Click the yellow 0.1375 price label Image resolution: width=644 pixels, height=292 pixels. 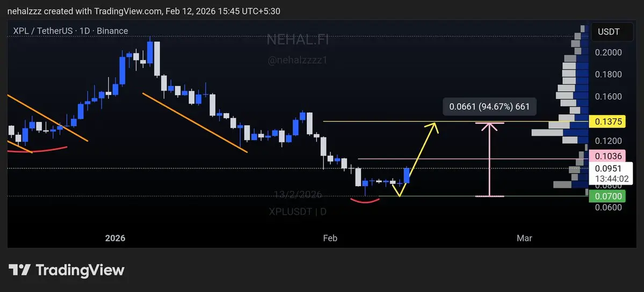(607, 121)
